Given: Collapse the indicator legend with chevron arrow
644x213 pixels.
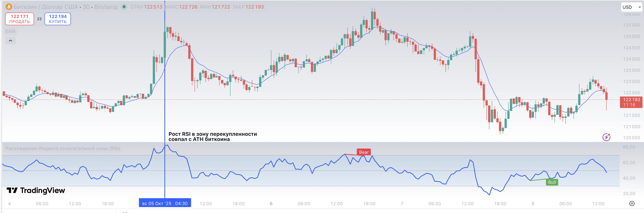Looking at the screenshot, I should (11, 41).
